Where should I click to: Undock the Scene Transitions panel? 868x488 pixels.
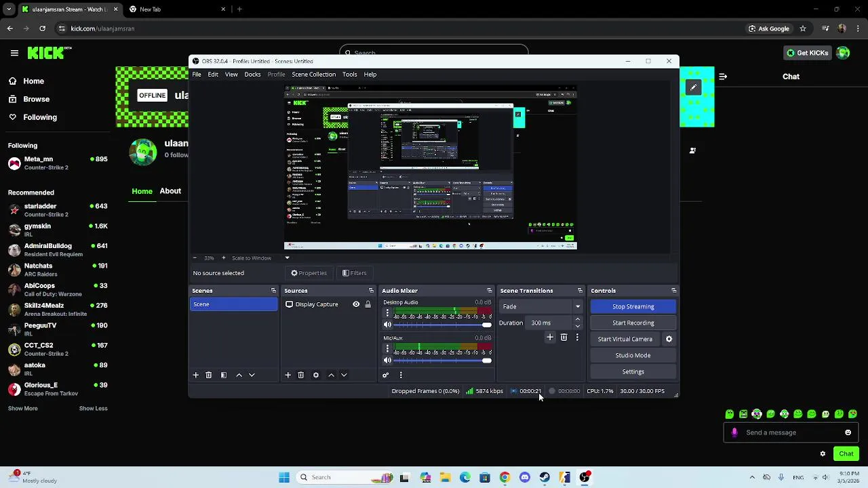click(580, 291)
